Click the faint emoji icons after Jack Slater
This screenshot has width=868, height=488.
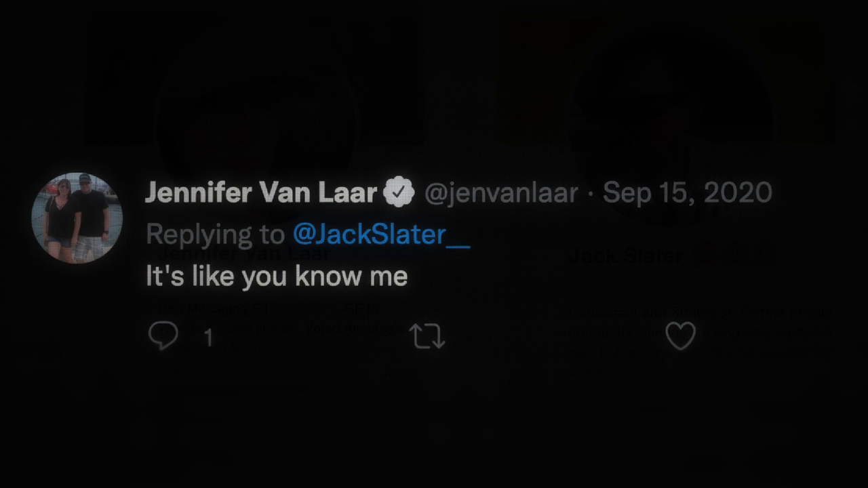pos(732,256)
